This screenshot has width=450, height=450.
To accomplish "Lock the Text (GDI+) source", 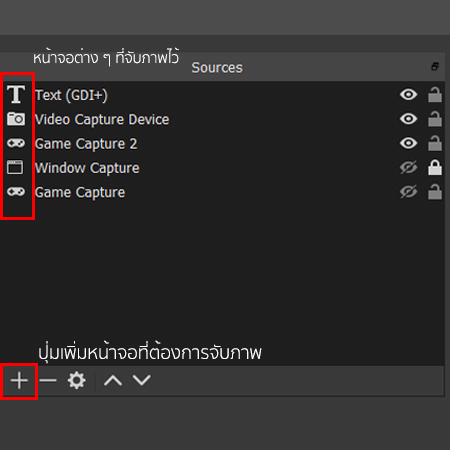I will point(435,95).
